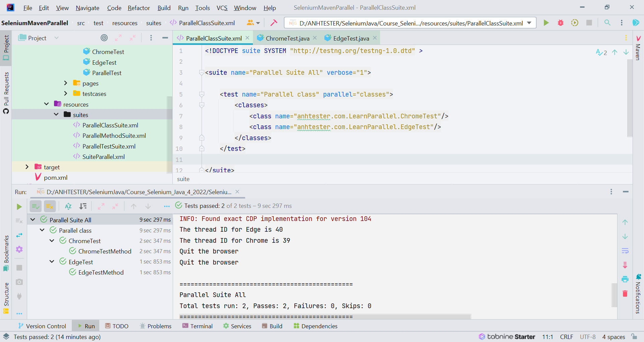
Task: Select pom.xml in project tree
Action: coord(56,177)
